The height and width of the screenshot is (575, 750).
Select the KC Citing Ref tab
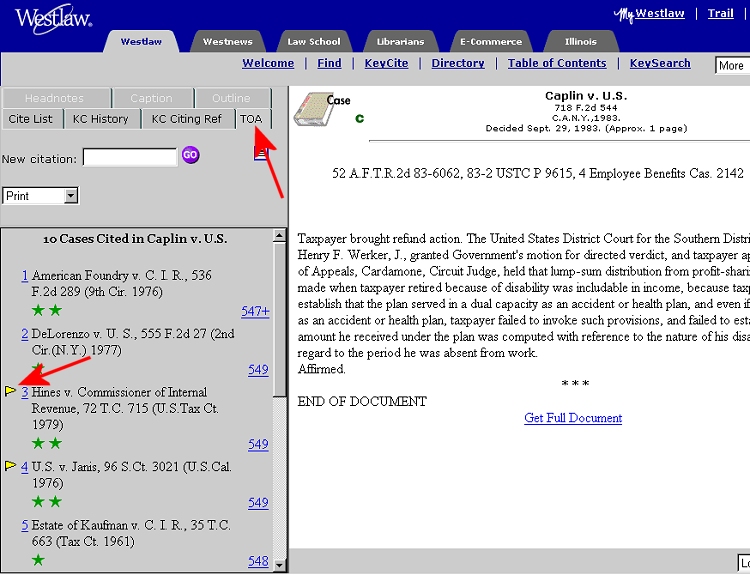187,119
